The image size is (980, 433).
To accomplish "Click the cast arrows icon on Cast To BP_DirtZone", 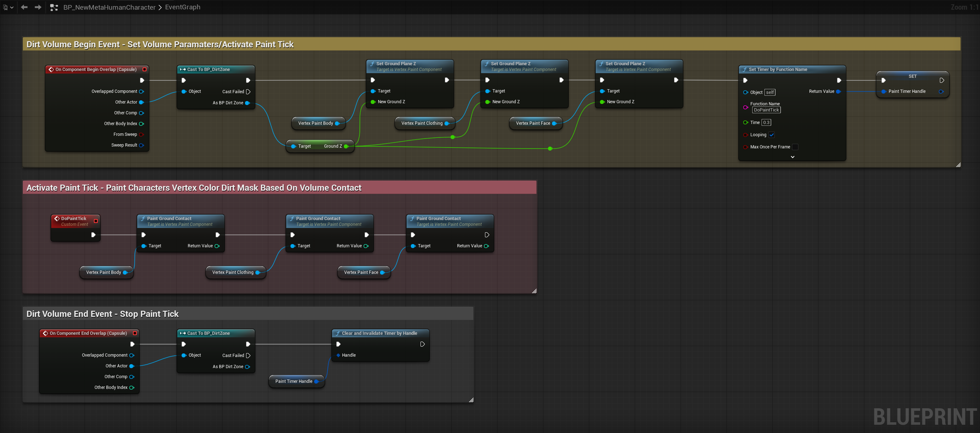I will [182, 69].
